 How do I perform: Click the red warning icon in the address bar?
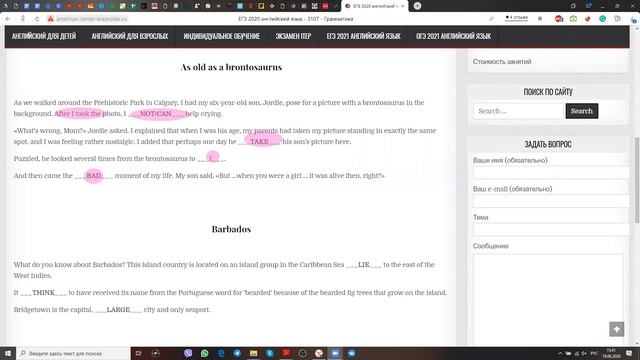(x=51, y=19)
